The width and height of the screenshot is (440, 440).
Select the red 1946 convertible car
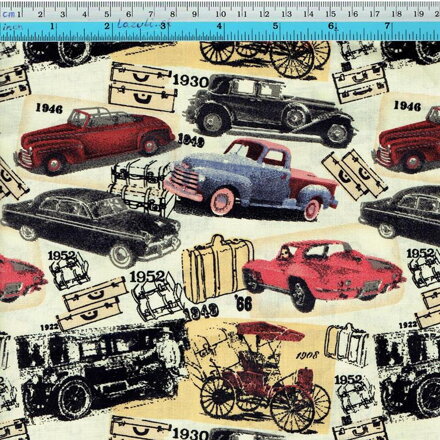pyautogui.click(x=94, y=140)
